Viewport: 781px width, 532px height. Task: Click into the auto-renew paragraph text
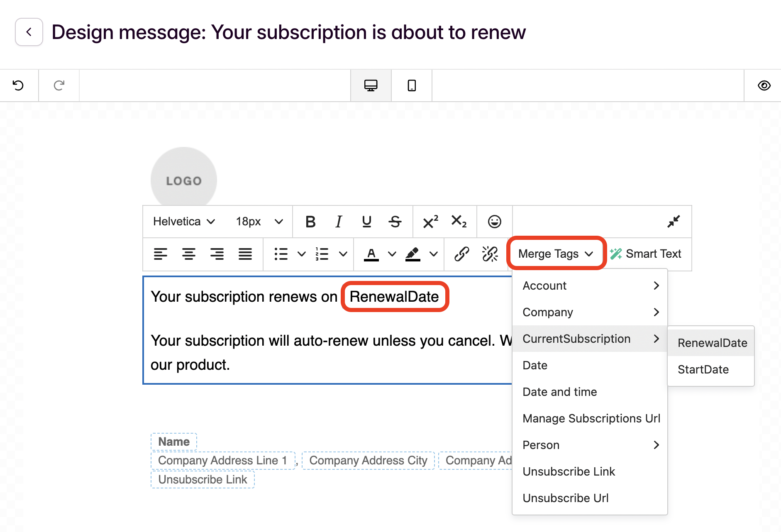pos(331,353)
